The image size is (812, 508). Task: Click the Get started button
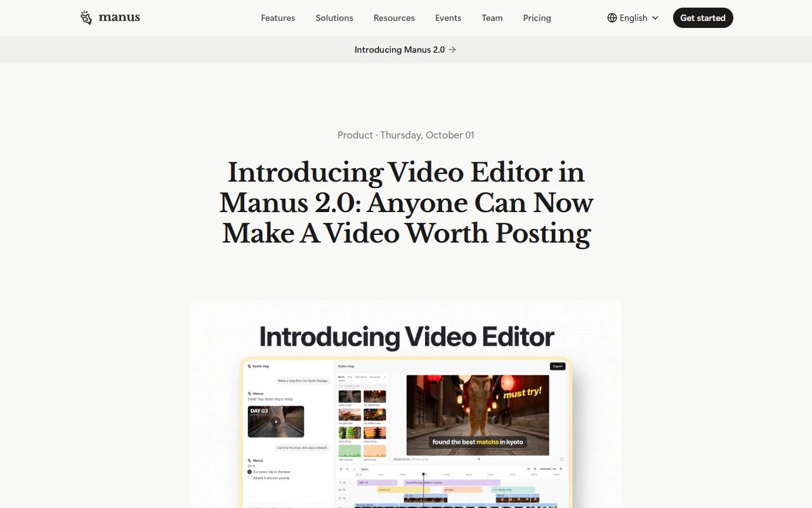pyautogui.click(x=703, y=18)
